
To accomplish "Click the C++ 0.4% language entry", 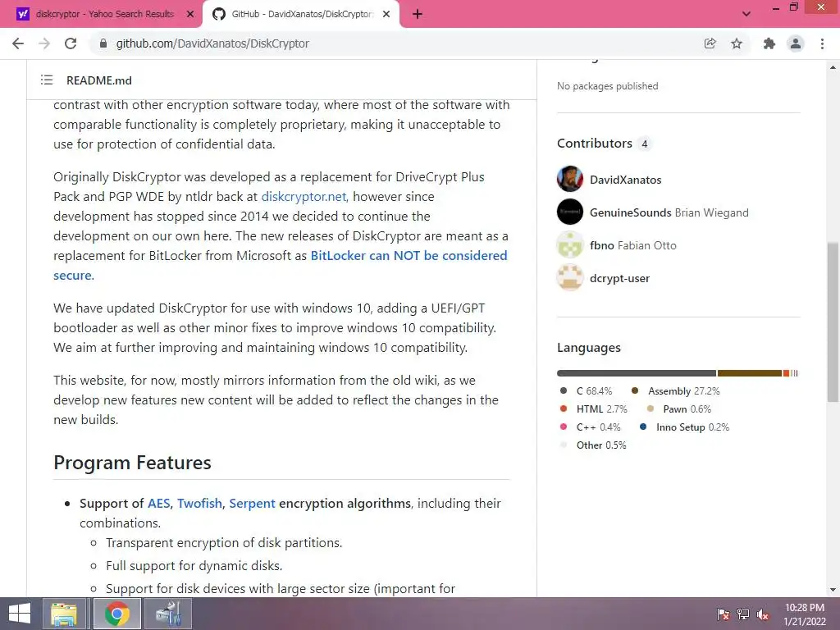I will [590, 427].
